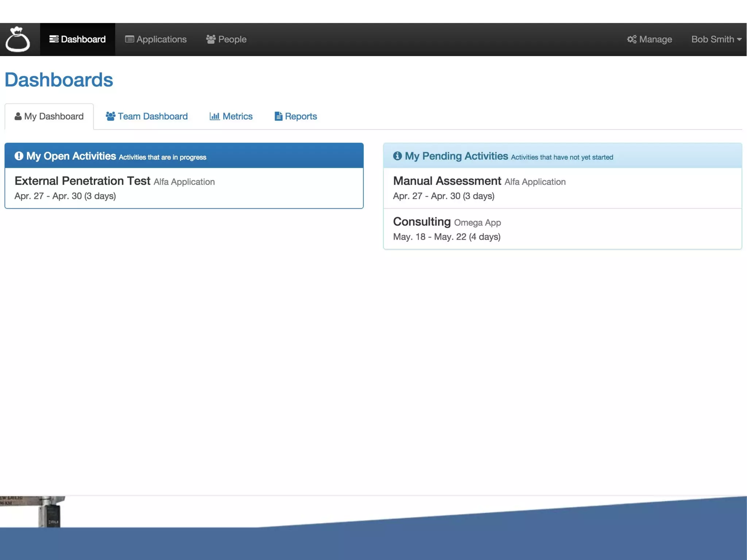This screenshot has width=747, height=560.
Task: Click the moneybag logo icon
Action: click(18, 39)
